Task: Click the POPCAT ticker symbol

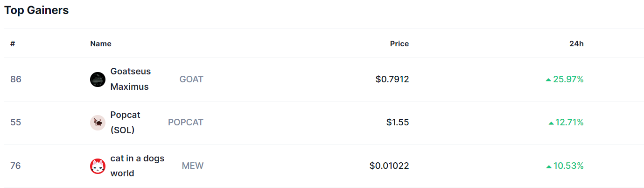Action: point(186,123)
